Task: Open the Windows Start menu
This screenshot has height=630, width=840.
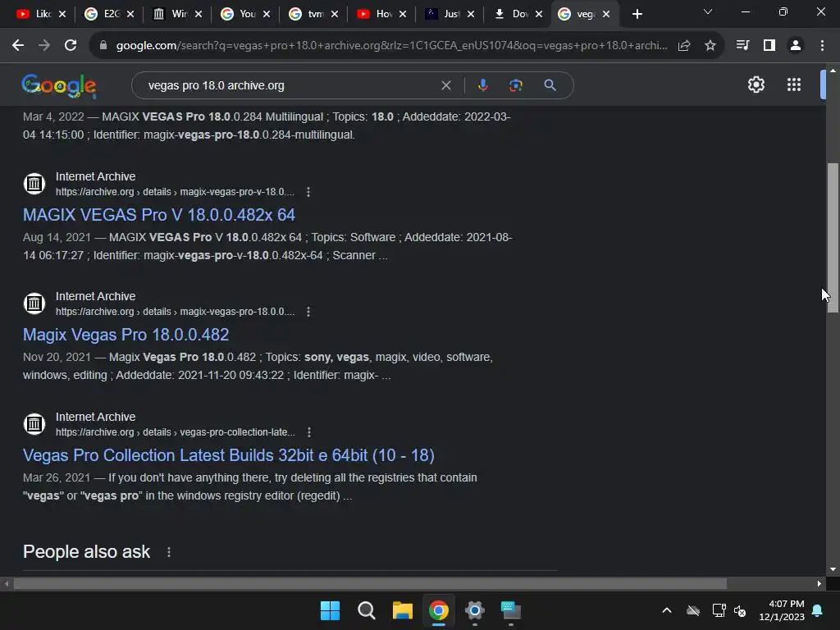Action: tap(330, 610)
